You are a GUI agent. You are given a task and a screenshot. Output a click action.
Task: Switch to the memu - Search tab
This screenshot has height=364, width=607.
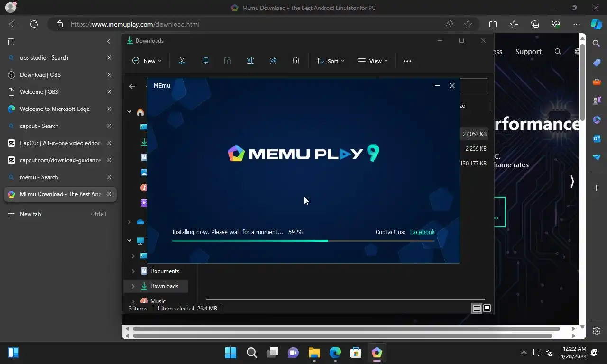tap(60, 177)
